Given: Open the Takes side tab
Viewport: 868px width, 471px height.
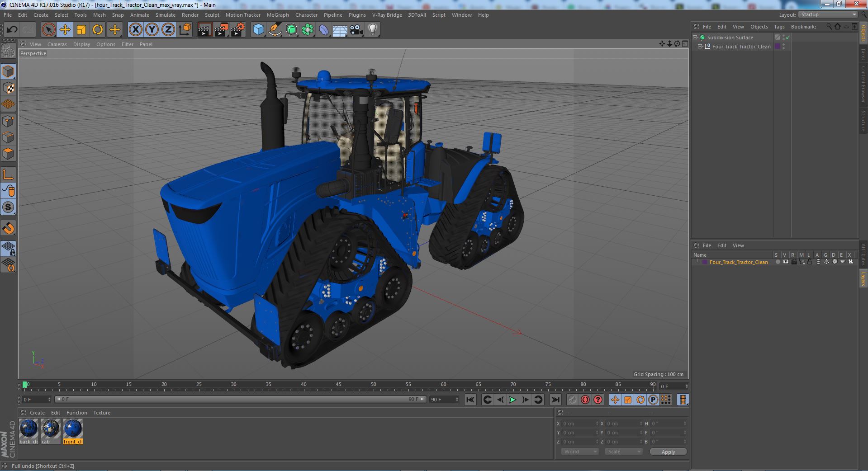Looking at the screenshot, I should [863, 54].
